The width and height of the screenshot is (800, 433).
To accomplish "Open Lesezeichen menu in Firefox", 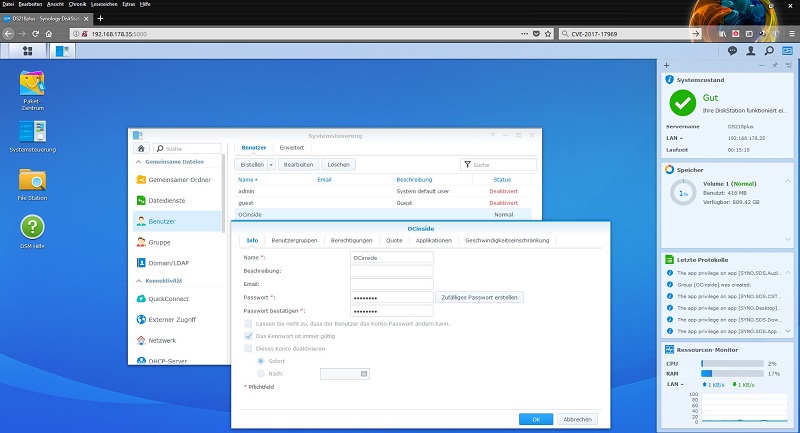I will coord(104,4).
